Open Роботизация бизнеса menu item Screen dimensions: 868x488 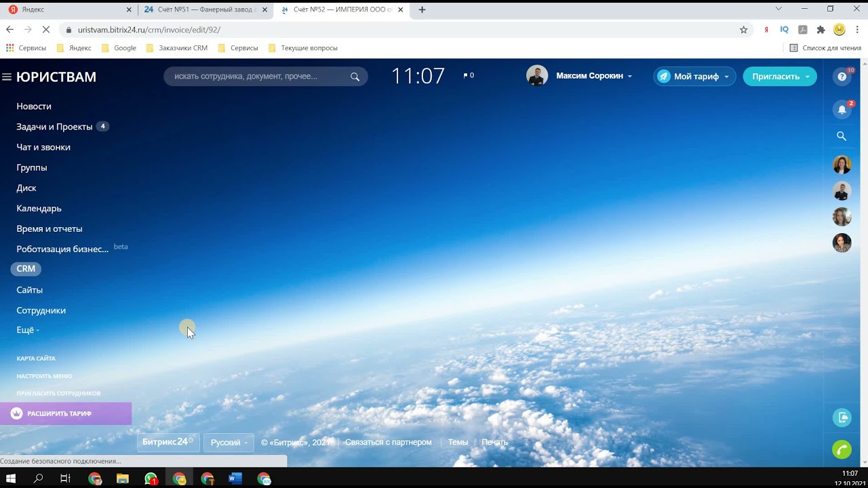point(62,249)
